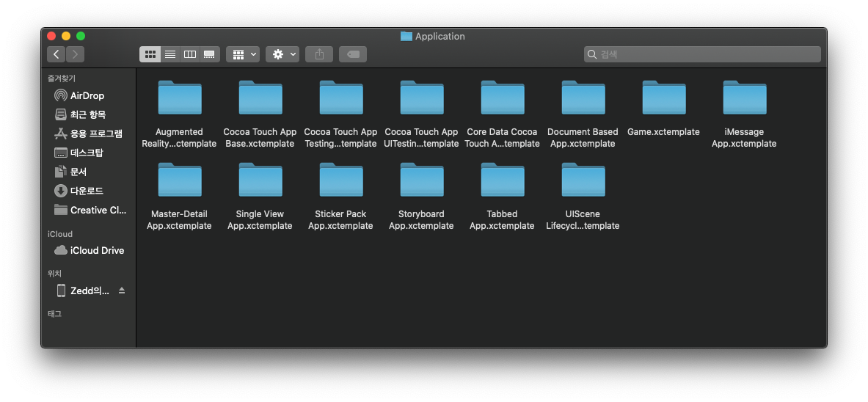The image size is (868, 402).
Task: Click the 즐겨찾기 section header
Action: (x=62, y=78)
